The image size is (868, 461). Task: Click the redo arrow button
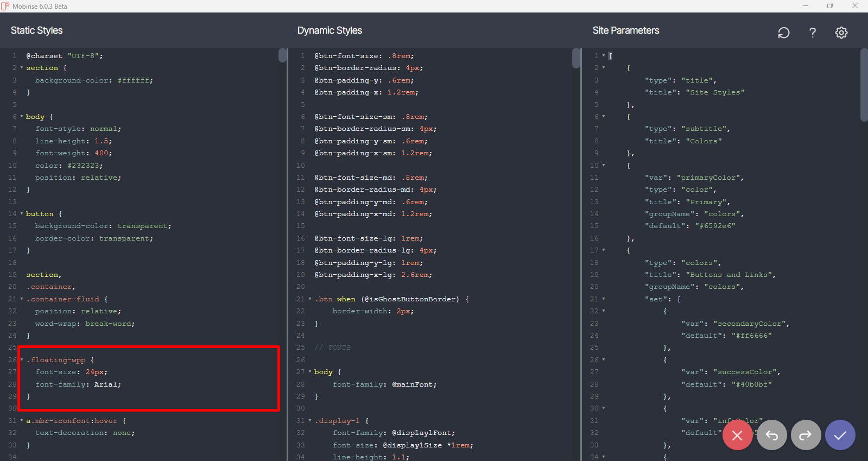[x=806, y=435]
